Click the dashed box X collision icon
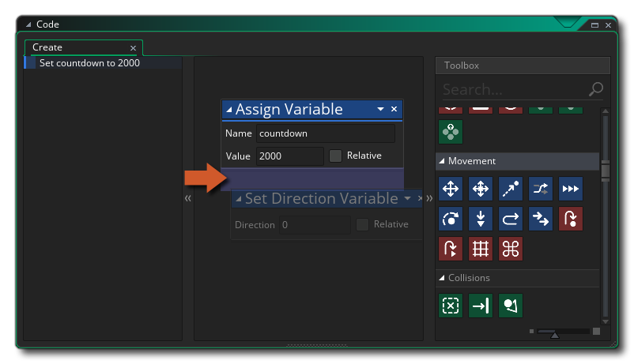The image size is (634, 364). pos(450,306)
